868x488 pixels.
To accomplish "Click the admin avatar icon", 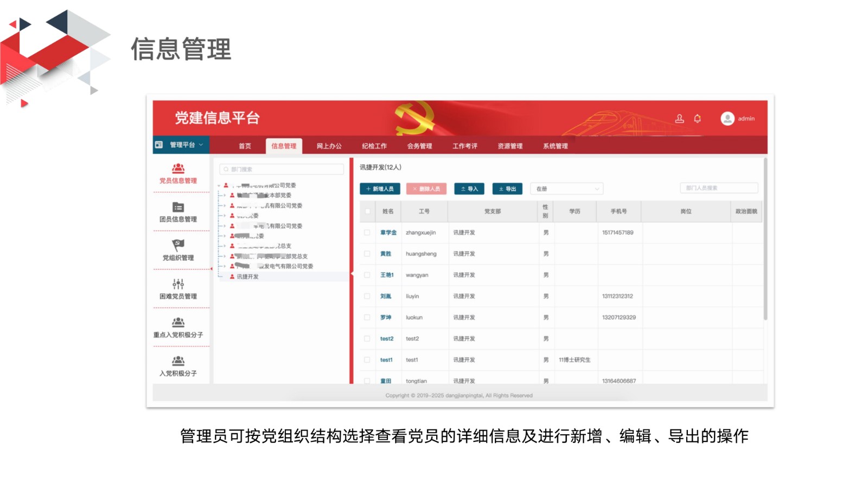I will tap(727, 118).
